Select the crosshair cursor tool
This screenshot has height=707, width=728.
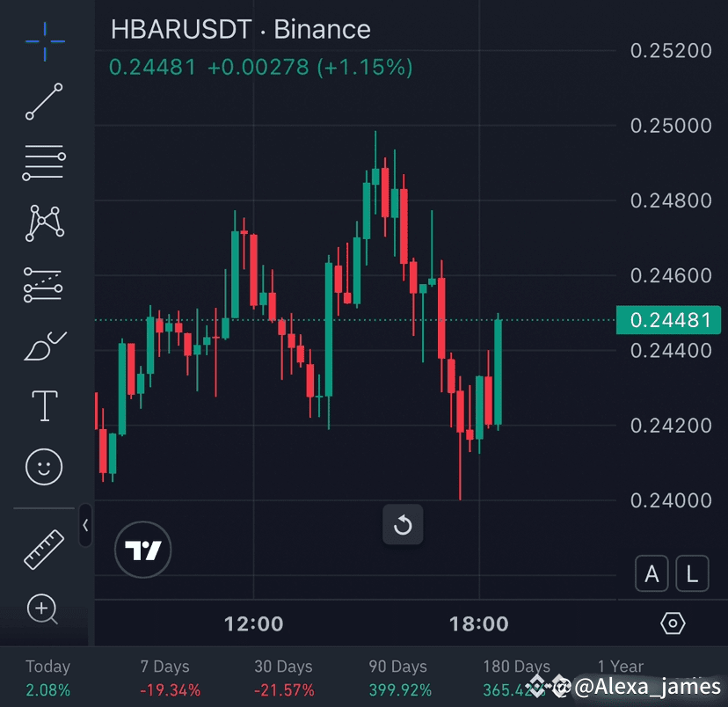[x=45, y=41]
